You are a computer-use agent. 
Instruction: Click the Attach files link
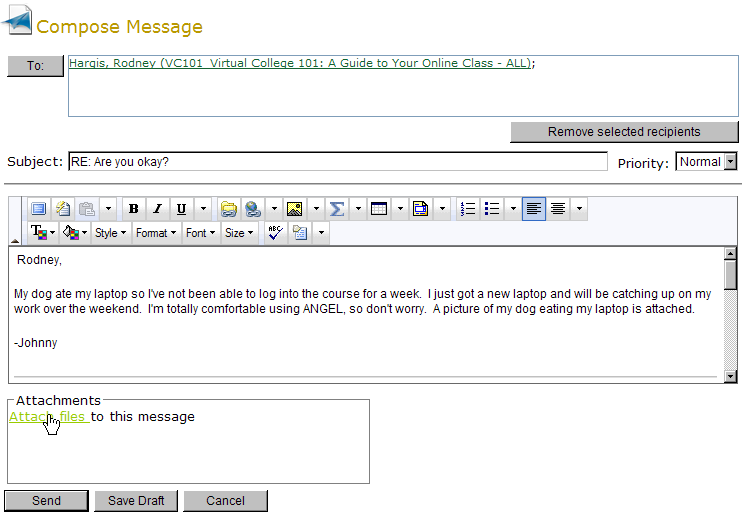(x=47, y=416)
